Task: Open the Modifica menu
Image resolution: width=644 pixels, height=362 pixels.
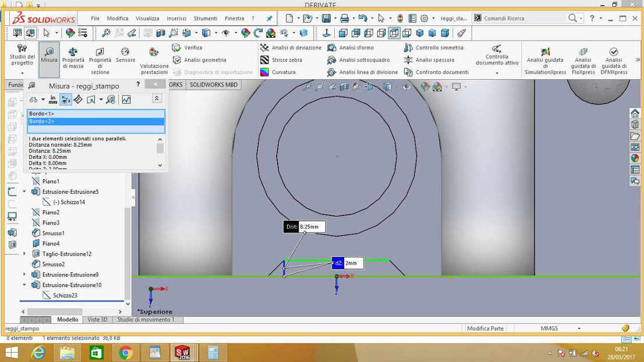Action: coord(118,19)
